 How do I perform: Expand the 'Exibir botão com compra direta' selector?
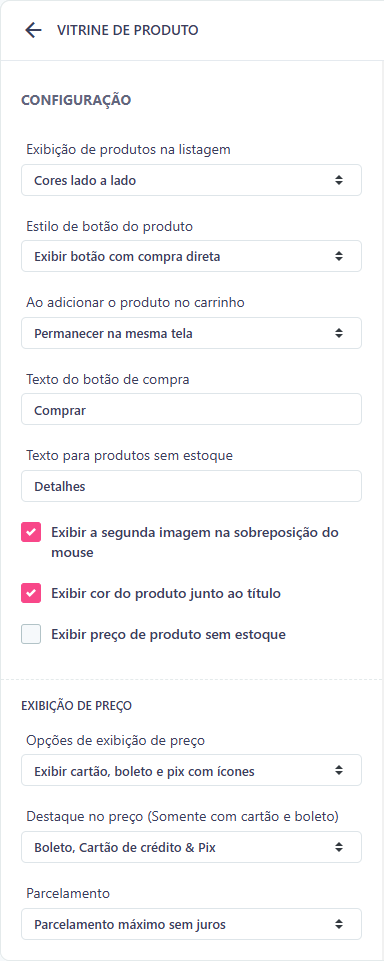point(191,256)
